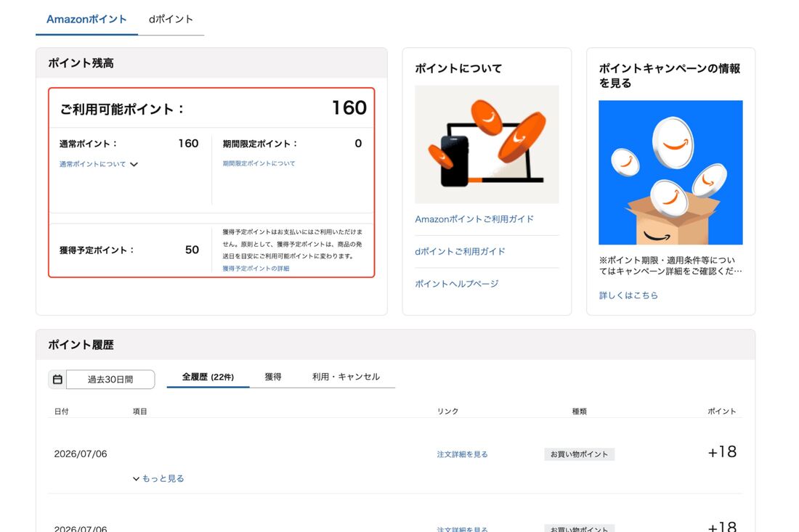Select the 利用・キャンセル history tab
This screenshot has width=799, height=532.
(346, 377)
